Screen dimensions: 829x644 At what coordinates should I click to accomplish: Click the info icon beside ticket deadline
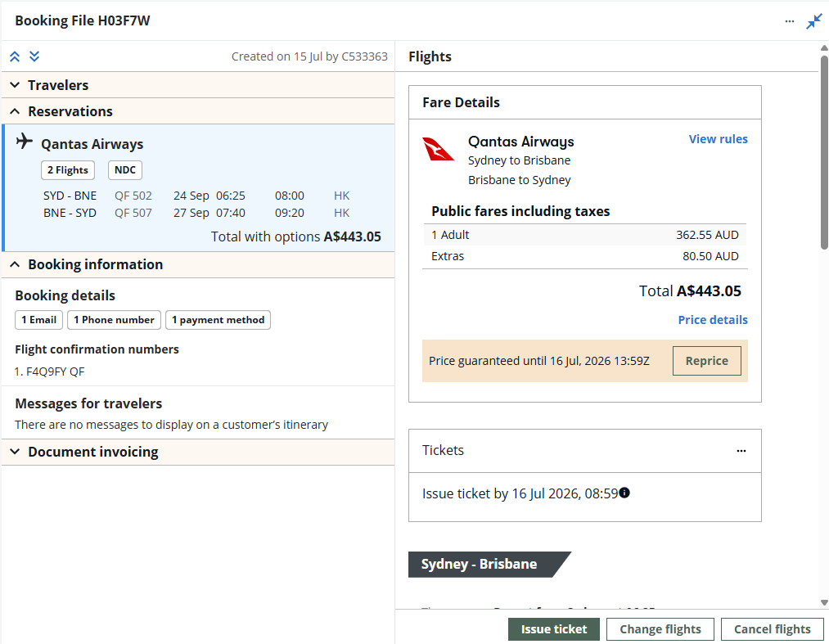pos(624,493)
